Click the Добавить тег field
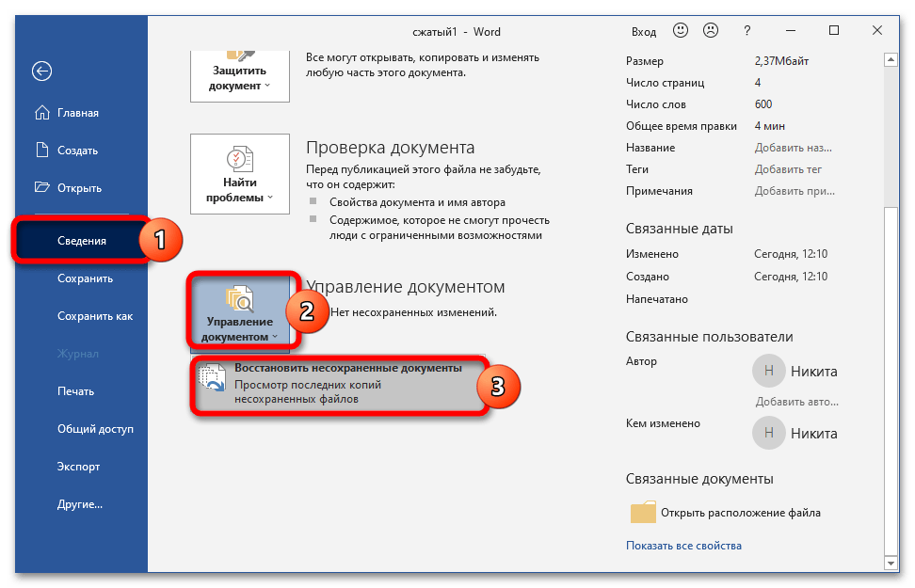 788,169
